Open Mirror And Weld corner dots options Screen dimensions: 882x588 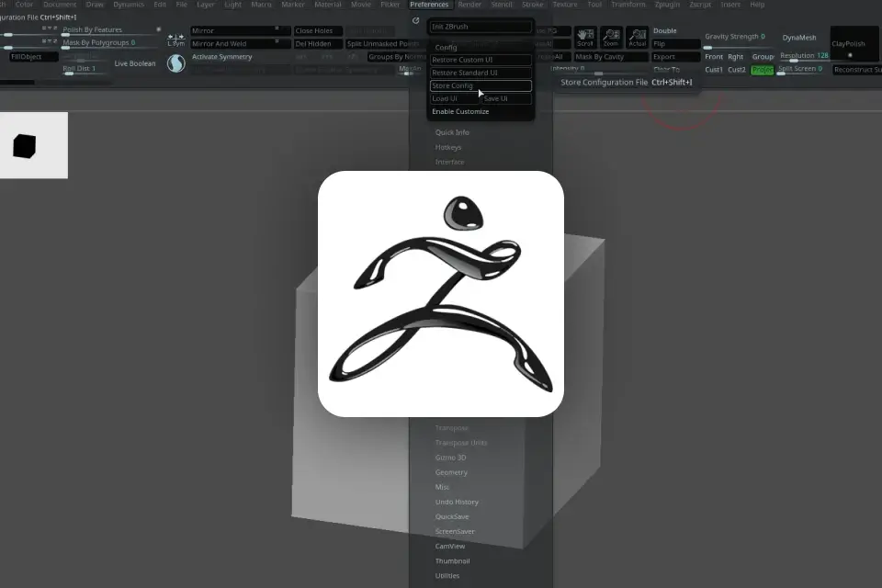(x=277, y=41)
